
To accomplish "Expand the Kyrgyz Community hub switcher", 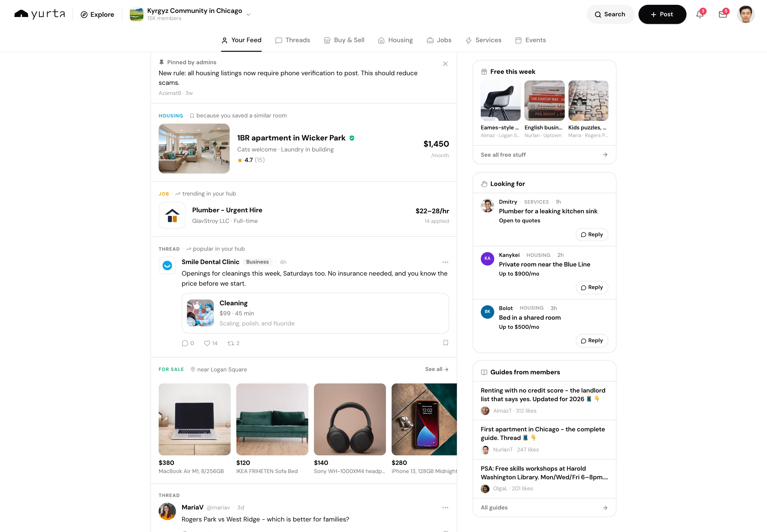I will tap(190, 14).
